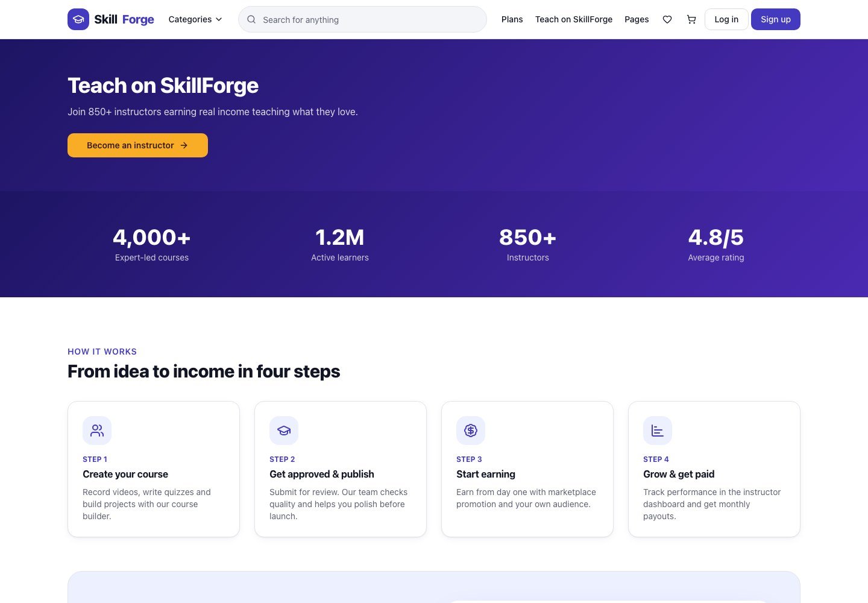Click the Teach on SkillForge hero heading
This screenshot has height=603, width=868.
163,86
